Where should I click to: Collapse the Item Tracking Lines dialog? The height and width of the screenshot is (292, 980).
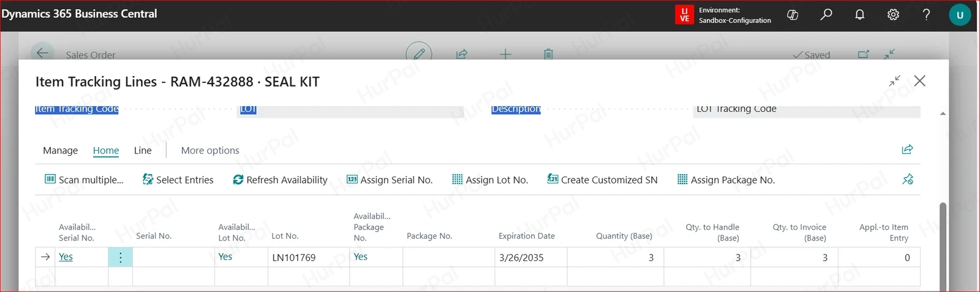click(895, 80)
